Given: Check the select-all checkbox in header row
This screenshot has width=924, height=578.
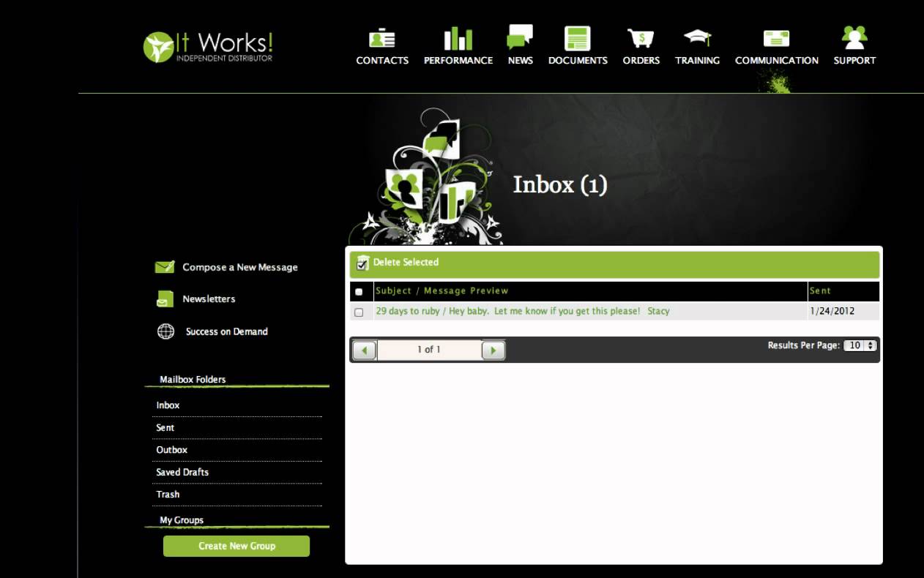Looking at the screenshot, I should pyautogui.click(x=359, y=291).
